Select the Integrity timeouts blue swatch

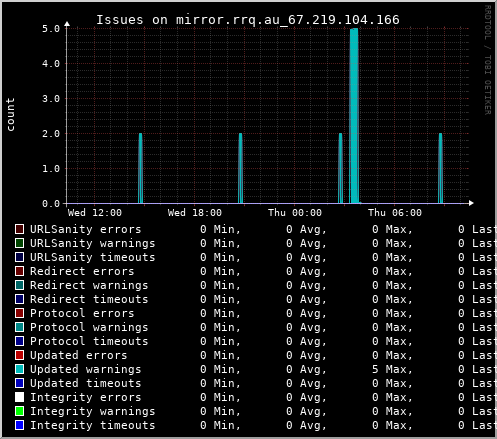pos(20,425)
